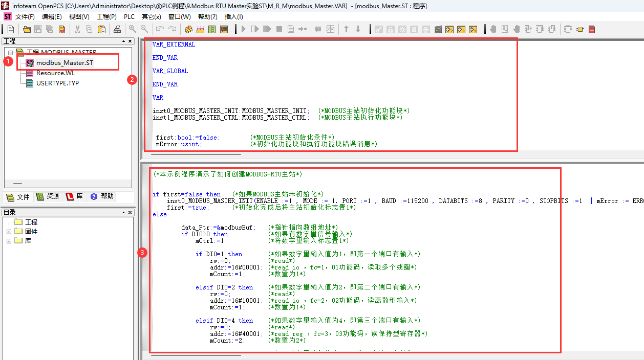Click the Paste clipboard icon

pyautogui.click(x=101, y=29)
